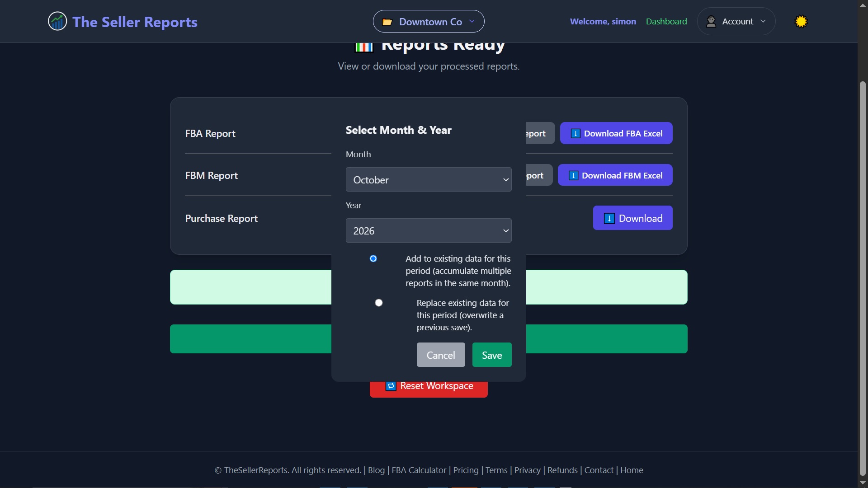Open the Blog footer link
This screenshot has height=488, width=868.
click(x=376, y=470)
